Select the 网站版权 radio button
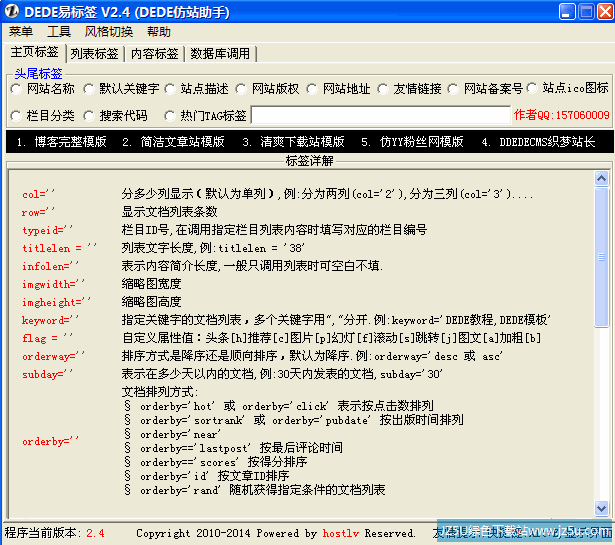 (241, 89)
